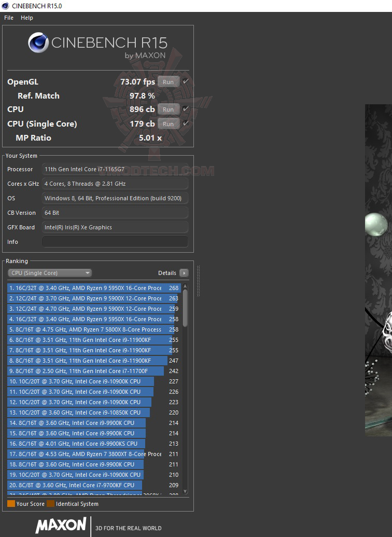Select rank 4 Ryzen 9 5950X score 258
392x537 pixels.
click(94, 319)
